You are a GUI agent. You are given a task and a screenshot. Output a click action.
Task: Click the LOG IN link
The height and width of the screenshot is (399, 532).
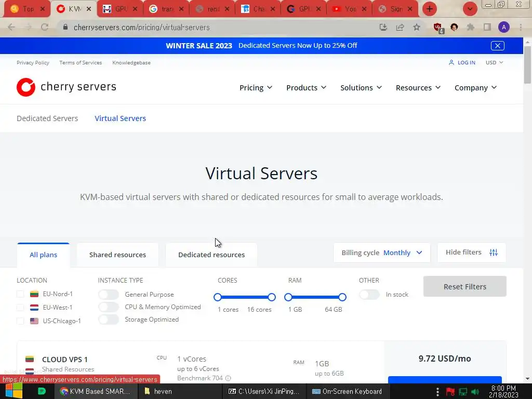click(x=466, y=62)
